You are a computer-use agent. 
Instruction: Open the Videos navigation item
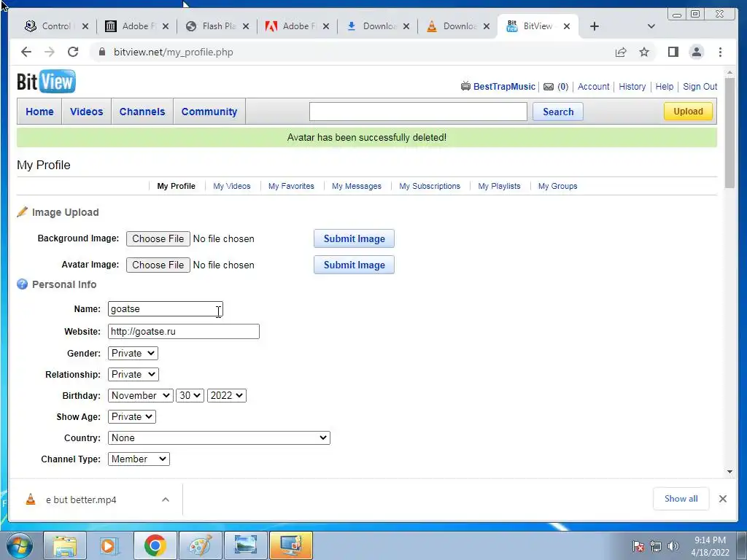coord(86,112)
